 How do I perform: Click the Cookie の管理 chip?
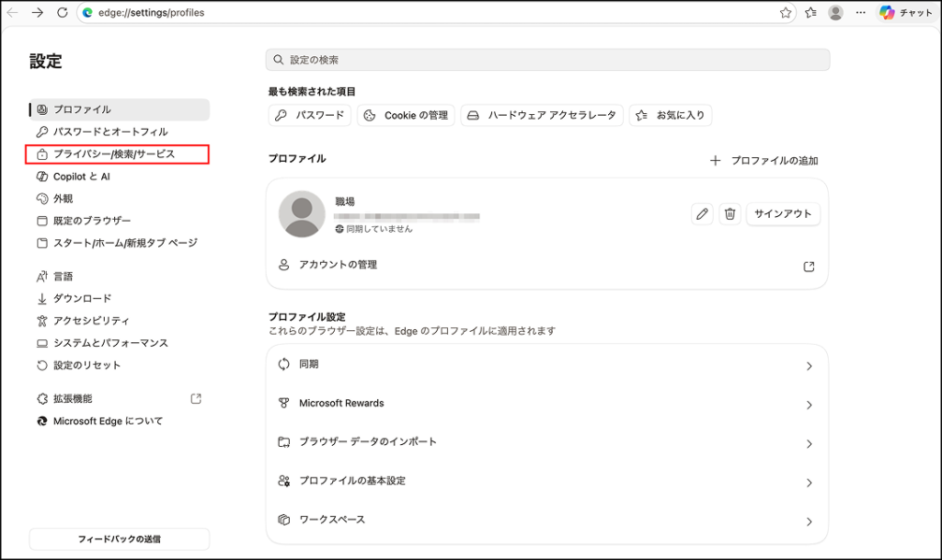click(406, 115)
